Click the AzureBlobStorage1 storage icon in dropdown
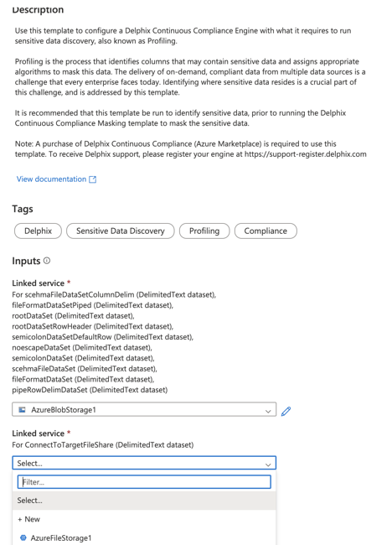The height and width of the screenshot is (545, 392). click(x=23, y=409)
